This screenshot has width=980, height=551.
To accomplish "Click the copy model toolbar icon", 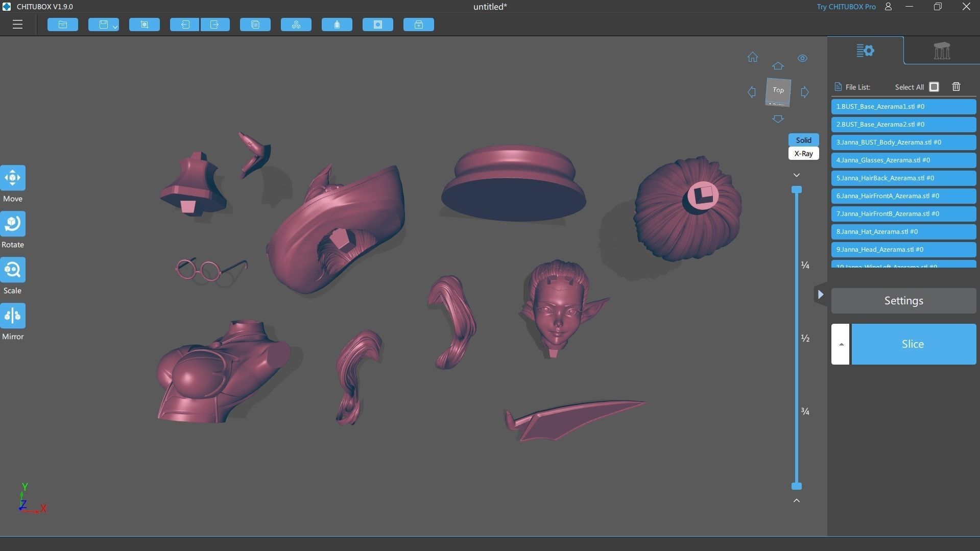I will [255, 25].
